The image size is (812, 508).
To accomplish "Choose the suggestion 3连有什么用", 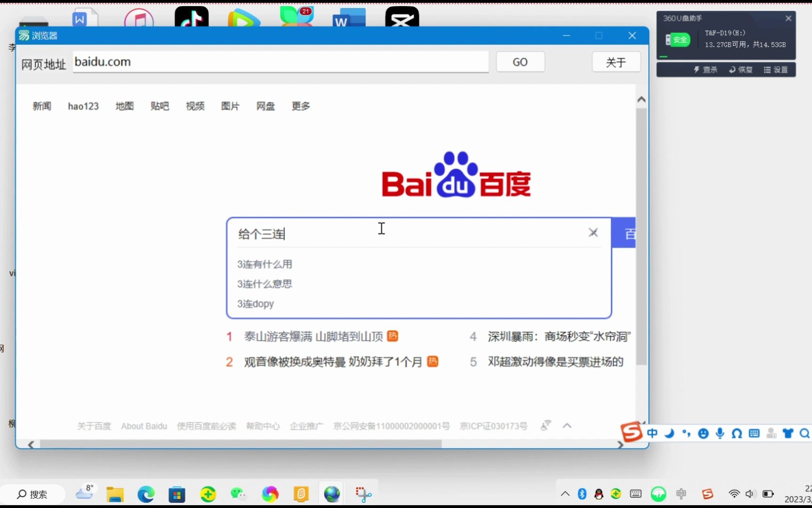I will pos(265,264).
